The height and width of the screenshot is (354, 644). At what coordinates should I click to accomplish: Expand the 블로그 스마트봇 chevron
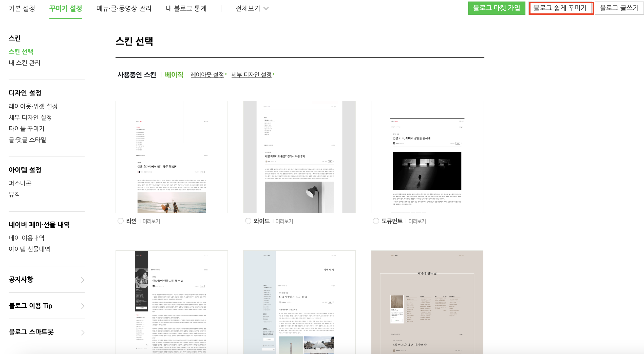(83, 332)
